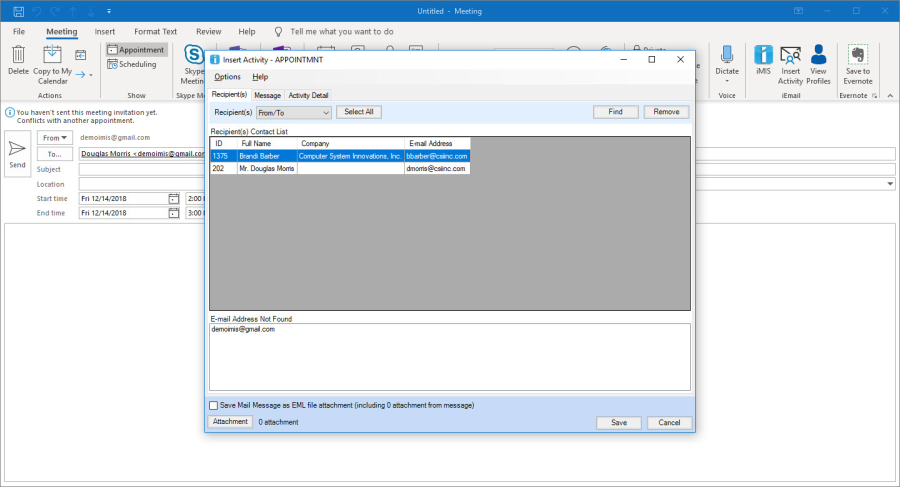Switch to the Message tab
Image resolution: width=900 pixels, height=487 pixels.
[267, 95]
